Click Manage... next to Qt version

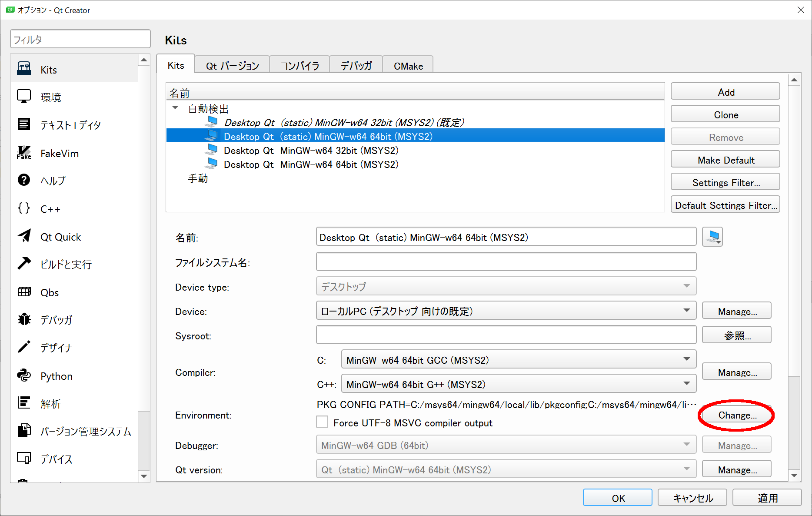(x=737, y=469)
